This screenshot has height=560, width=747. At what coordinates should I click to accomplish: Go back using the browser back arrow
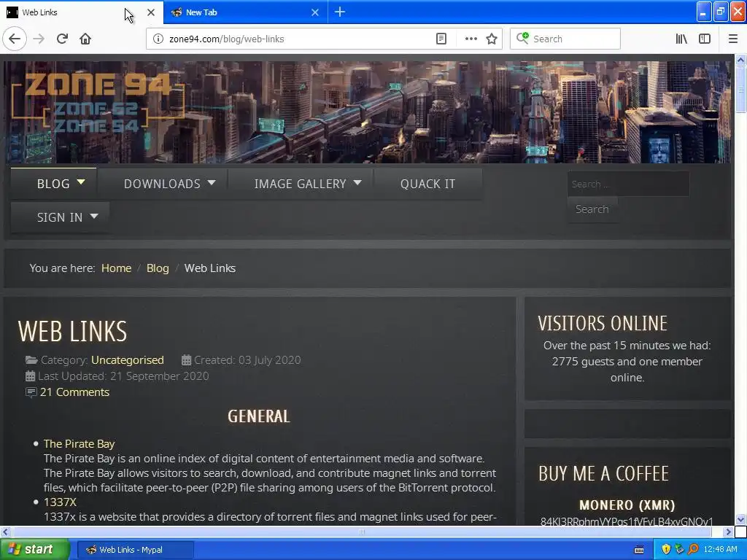[x=15, y=39]
